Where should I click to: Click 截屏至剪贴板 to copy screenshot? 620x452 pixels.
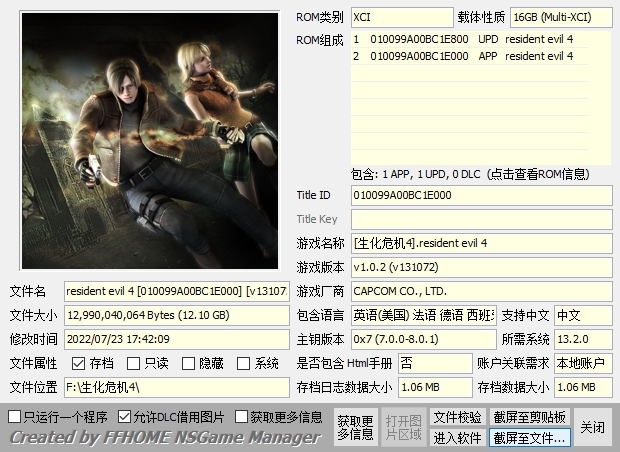click(x=529, y=417)
